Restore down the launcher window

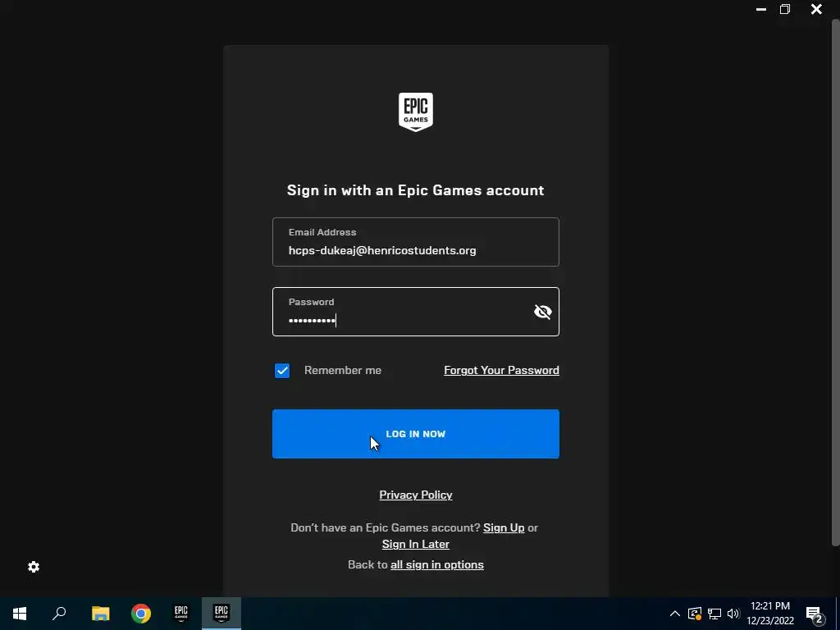785,9
